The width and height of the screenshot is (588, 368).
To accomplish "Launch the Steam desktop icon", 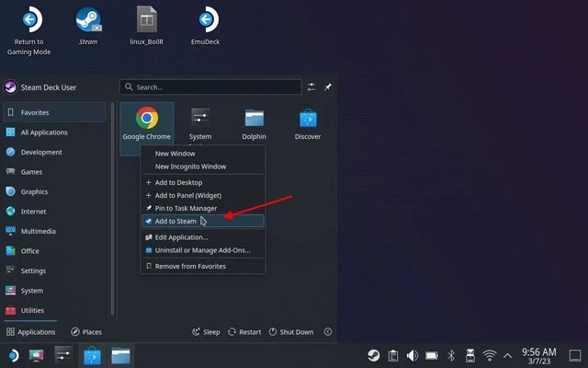I will (88, 26).
